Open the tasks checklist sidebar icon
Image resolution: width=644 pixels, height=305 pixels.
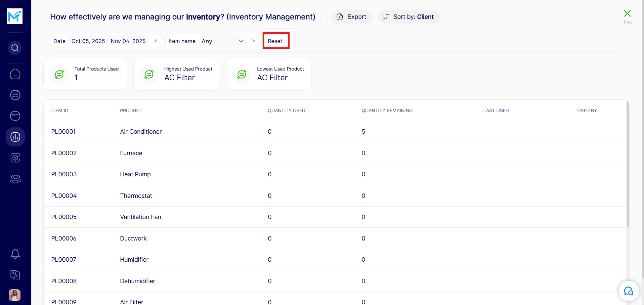coord(15,95)
